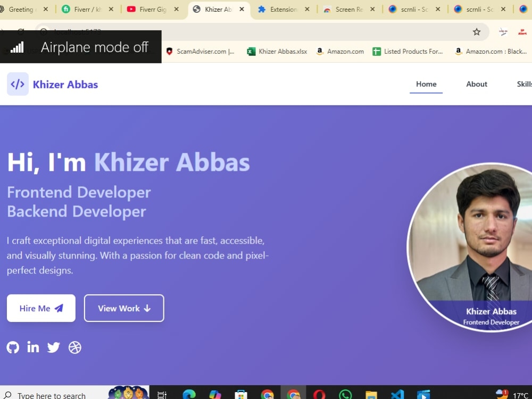This screenshot has width=532, height=399.
Task: Click the View Work button
Action: click(x=124, y=308)
